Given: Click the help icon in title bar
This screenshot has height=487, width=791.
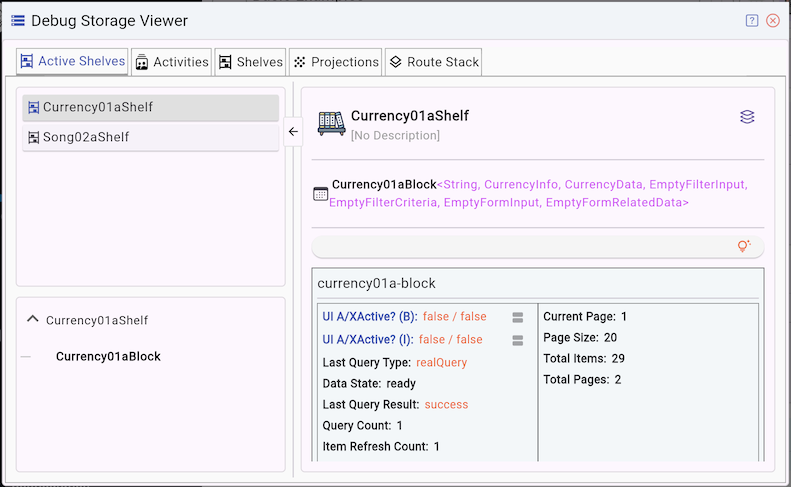Looking at the screenshot, I should click(752, 20).
